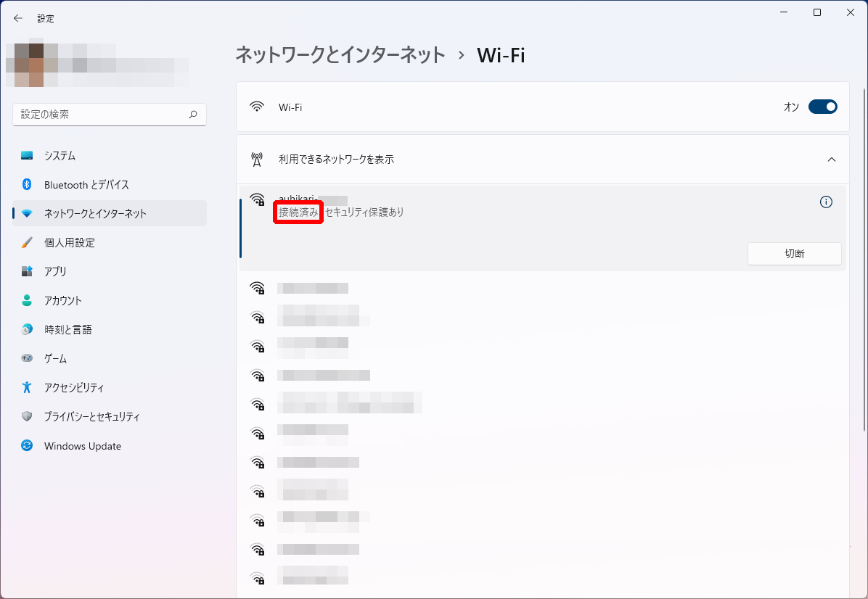Open アプリ settings category

coord(55,271)
